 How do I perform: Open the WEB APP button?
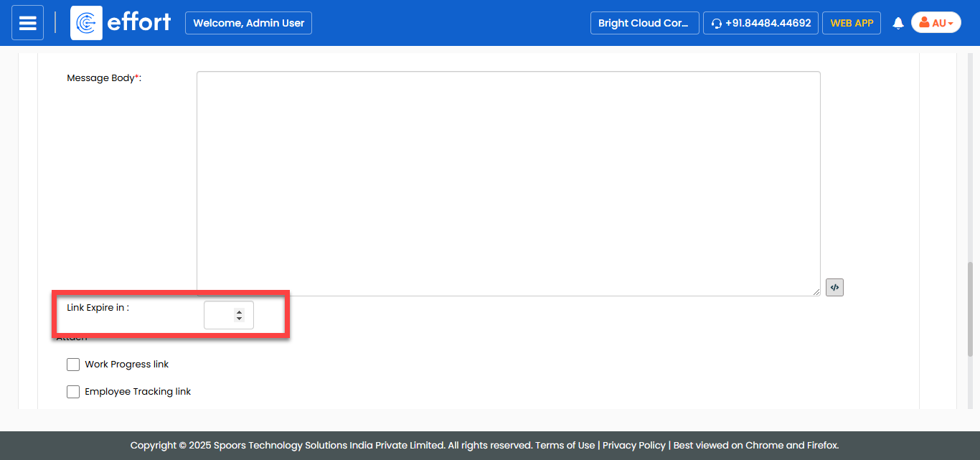click(851, 23)
